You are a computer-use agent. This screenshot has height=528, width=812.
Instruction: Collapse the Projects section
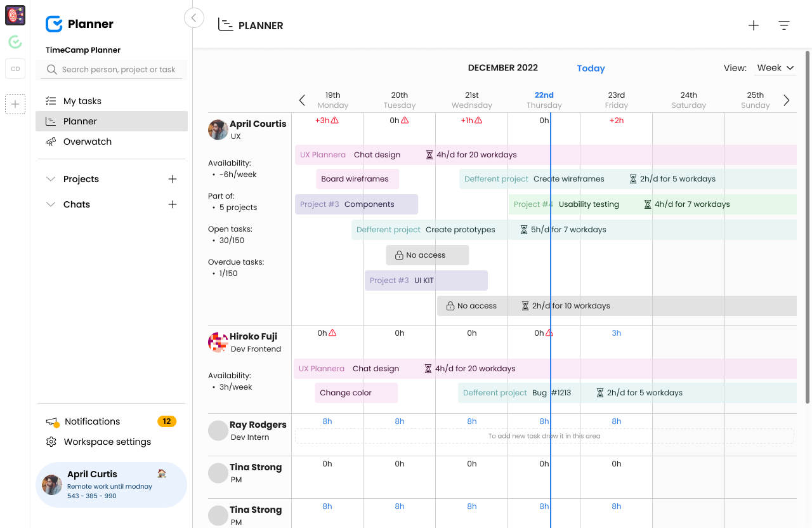51,179
